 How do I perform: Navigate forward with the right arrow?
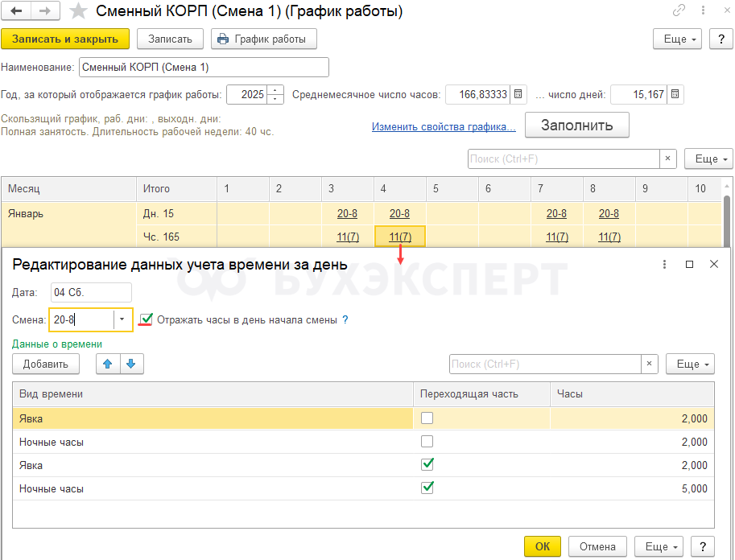44,11
